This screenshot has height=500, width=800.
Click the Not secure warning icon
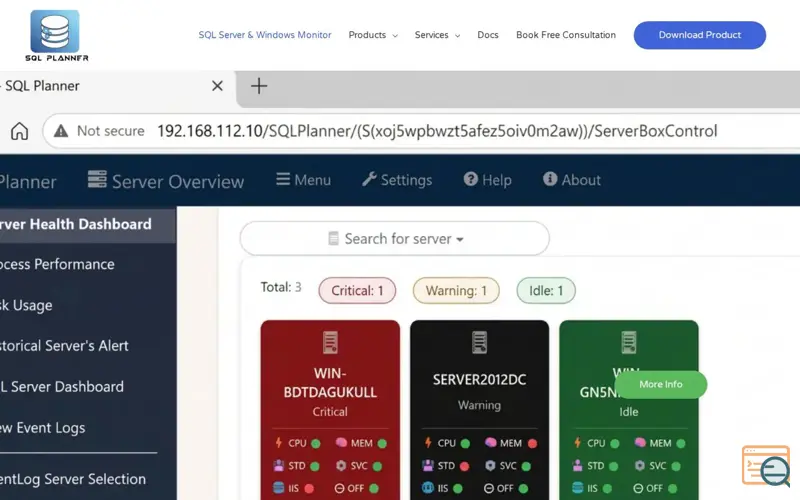[61, 131]
